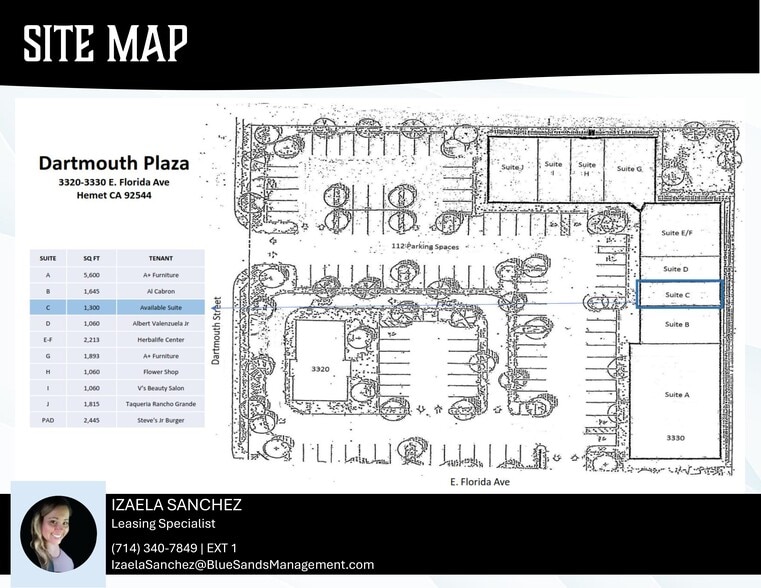
Task: Click the Herbalife Center tenant entry
Action: tap(160, 339)
